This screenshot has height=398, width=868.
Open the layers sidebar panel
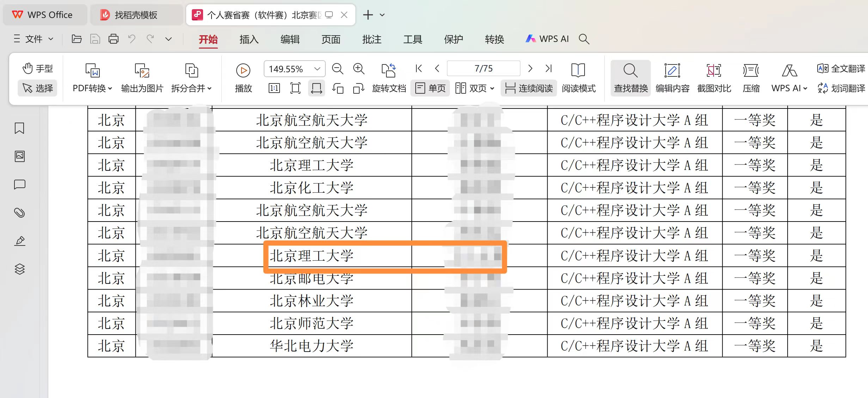click(19, 269)
